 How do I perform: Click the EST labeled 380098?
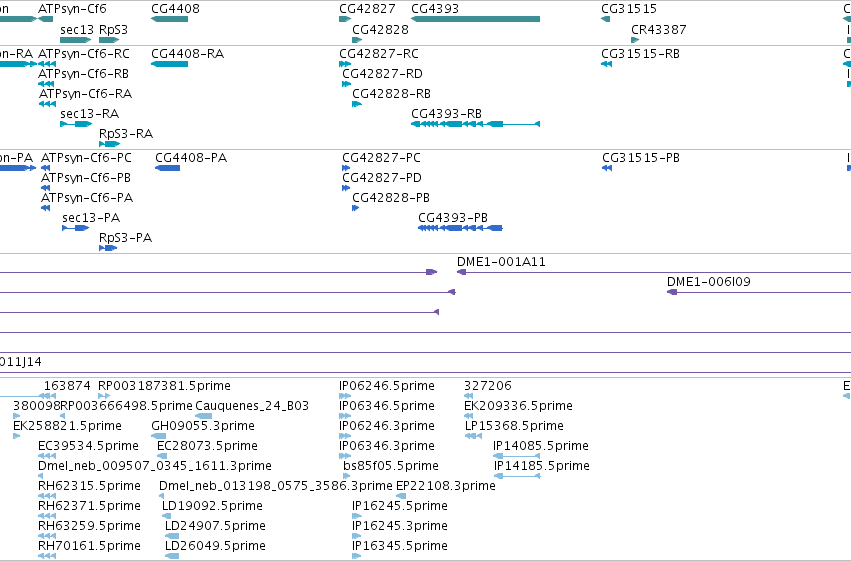coord(36,406)
